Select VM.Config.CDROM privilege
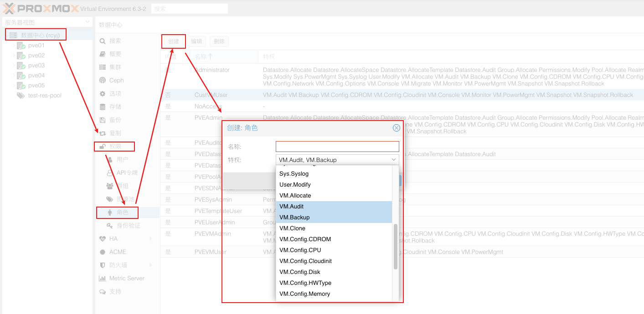 pos(335,239)
